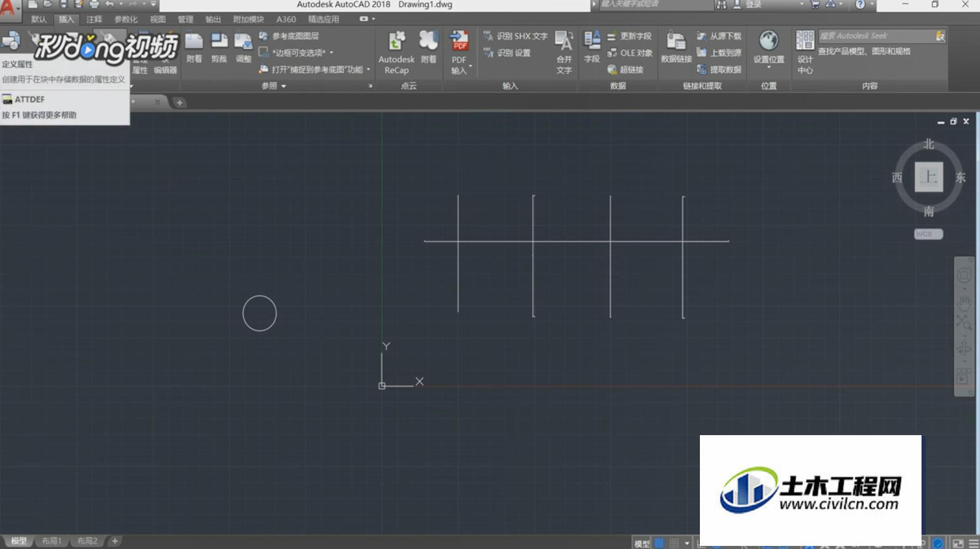Click OLE Object (OLE 对象)
The height and width of the screenshot is (549, 980).
630,53
